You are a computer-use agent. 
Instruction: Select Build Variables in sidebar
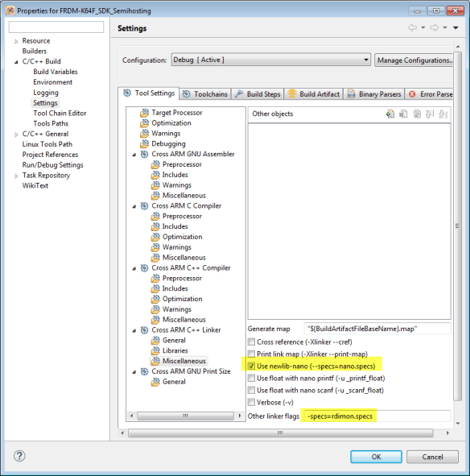[x=56, y=72]
